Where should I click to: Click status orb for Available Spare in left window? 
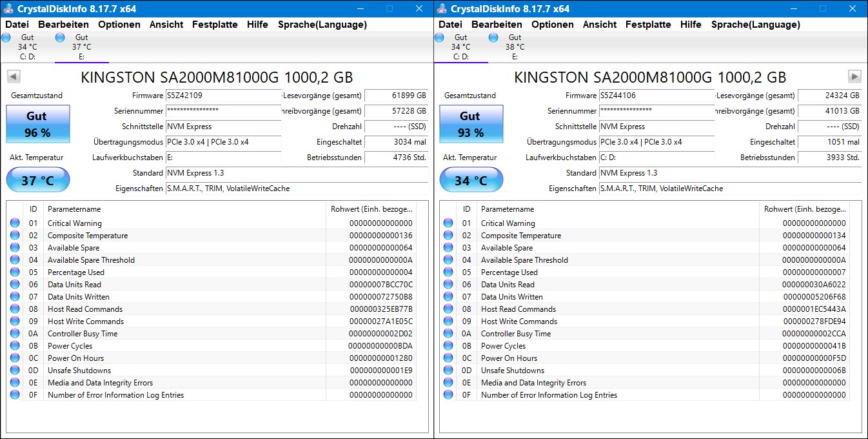tap(15, 248)
